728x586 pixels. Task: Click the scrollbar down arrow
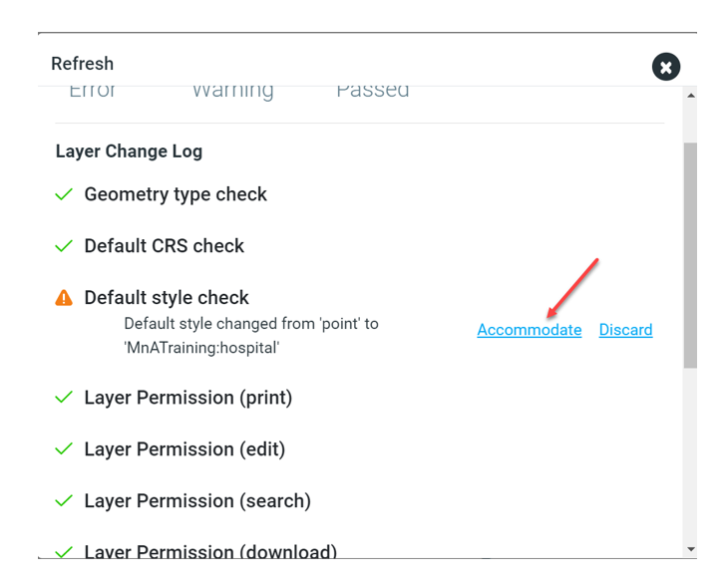pyautogui.click(x=691, y=549)
